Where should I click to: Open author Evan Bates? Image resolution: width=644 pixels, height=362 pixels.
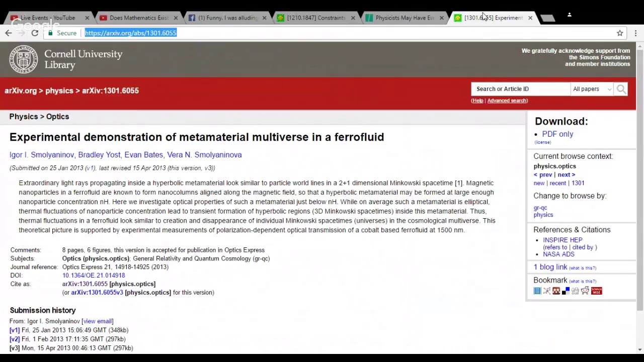click(x=144, y=155)
